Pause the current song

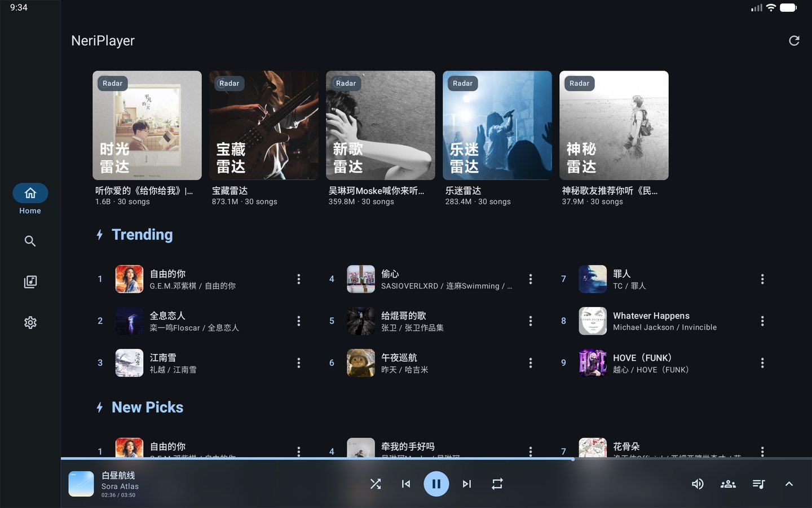436,484
